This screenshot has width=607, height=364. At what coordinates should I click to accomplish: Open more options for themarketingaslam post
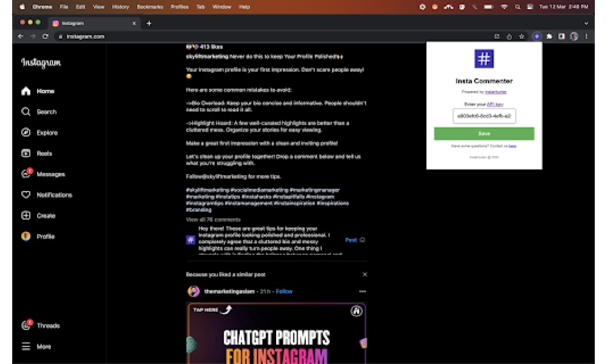pos(362,291)
